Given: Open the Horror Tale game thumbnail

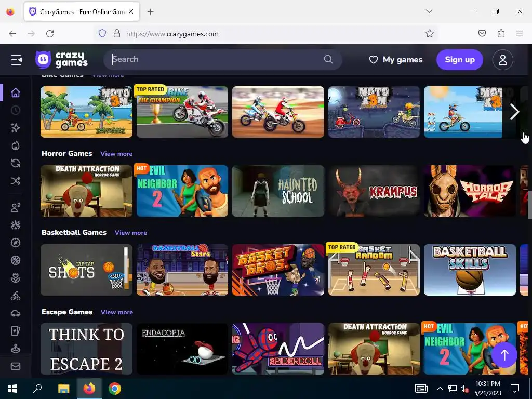Looking at the screenshot, I should [x=470, y=191].
